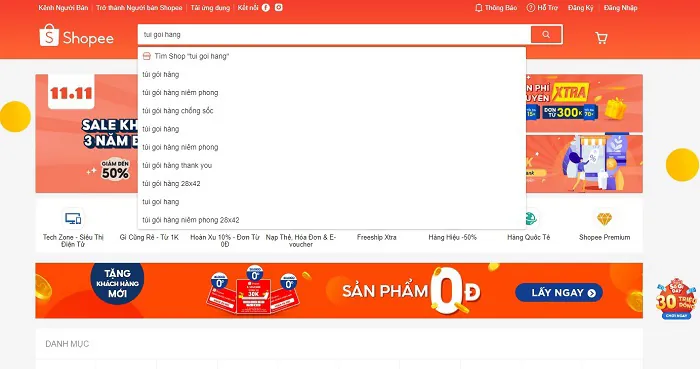Pick suggestion túi gói hàng niêm phong 28x42

tap(332, 220)
